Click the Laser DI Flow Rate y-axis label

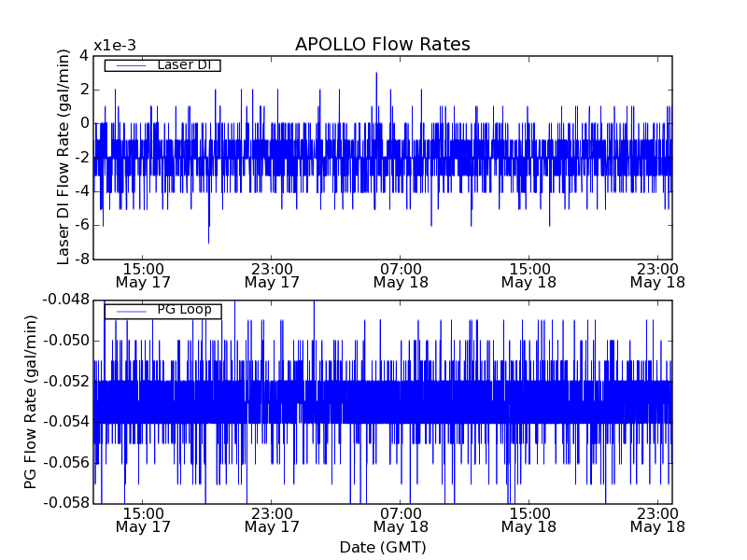pyautogui.click(x=64, y=157)
